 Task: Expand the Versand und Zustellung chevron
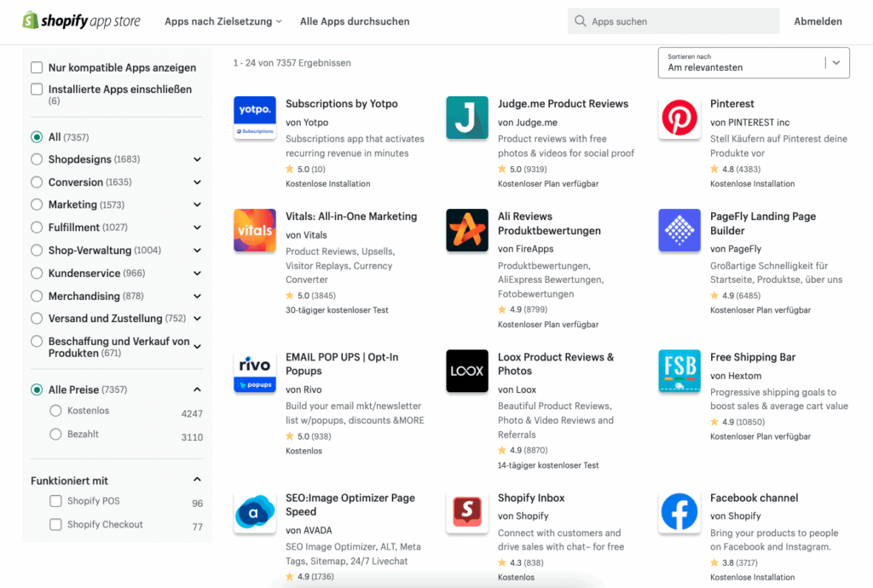point(197,318)
